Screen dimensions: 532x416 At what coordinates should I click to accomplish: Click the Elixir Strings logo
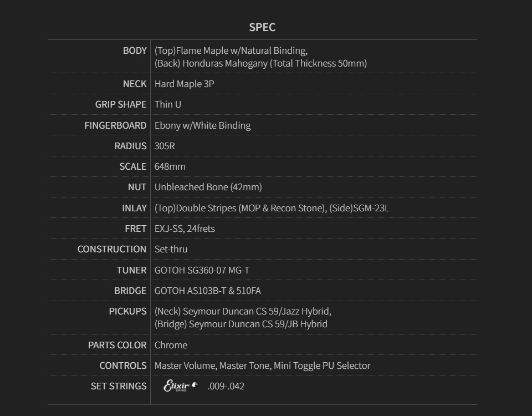180,386
